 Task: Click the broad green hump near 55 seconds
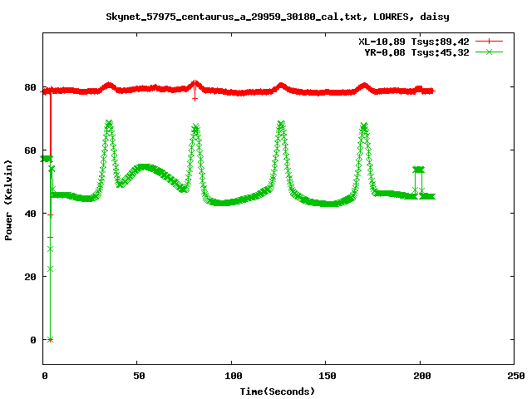pyautogui.click(x=144, y=167)
